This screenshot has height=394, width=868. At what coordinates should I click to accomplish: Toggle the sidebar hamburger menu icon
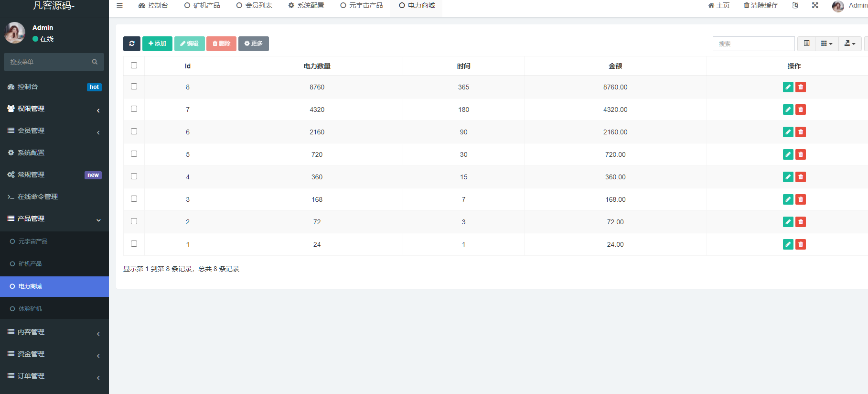[x=119, y=5]
